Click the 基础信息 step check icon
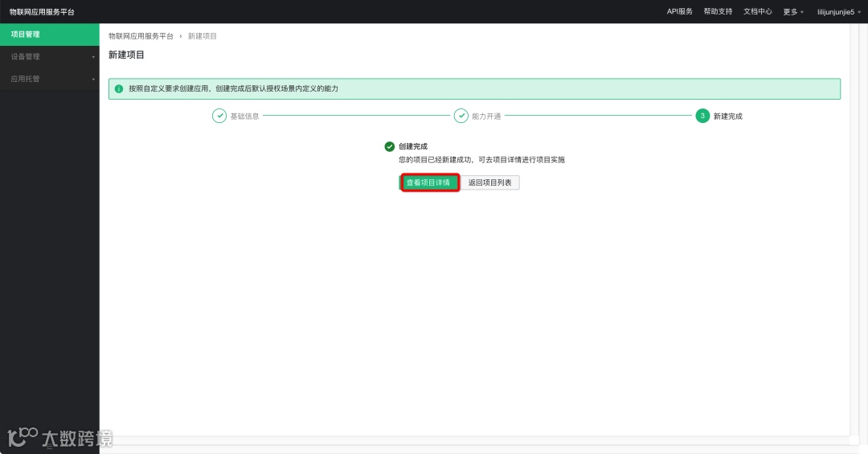Screen dimensions: 868x454 coord(219,116)
